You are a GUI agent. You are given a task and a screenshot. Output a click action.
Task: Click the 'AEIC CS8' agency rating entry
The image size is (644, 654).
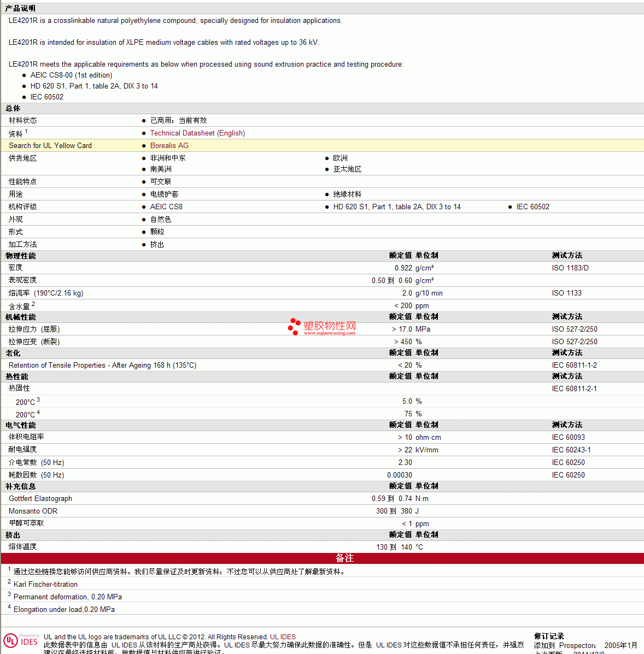166,207
